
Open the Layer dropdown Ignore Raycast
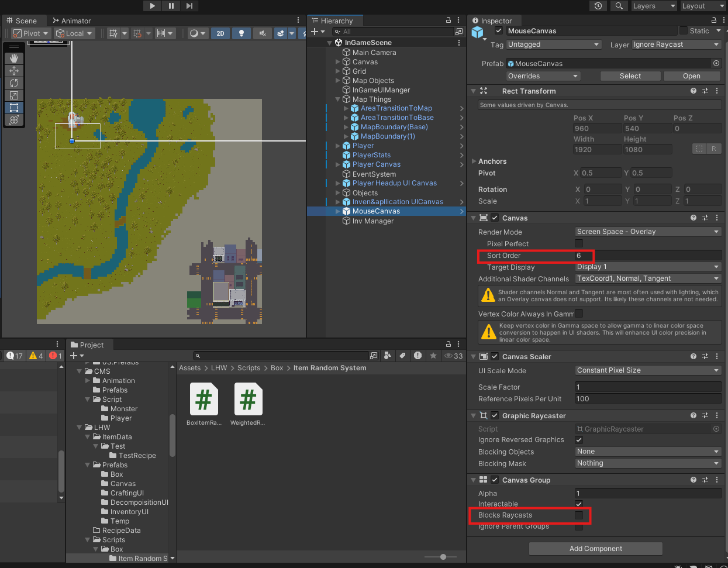click(677, 44)
